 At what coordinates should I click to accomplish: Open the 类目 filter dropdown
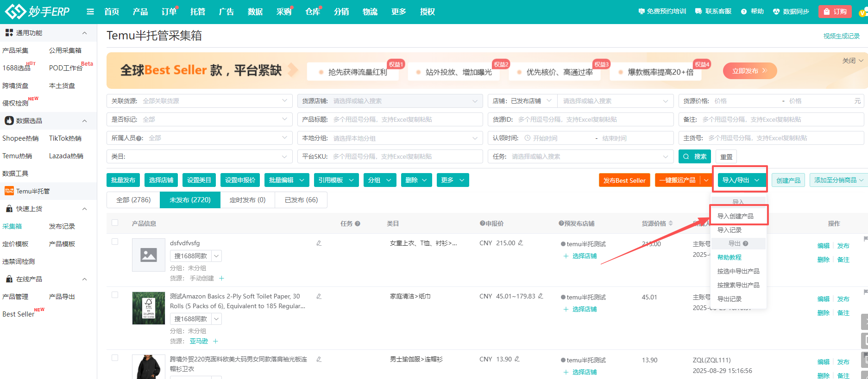pos(200,156)
